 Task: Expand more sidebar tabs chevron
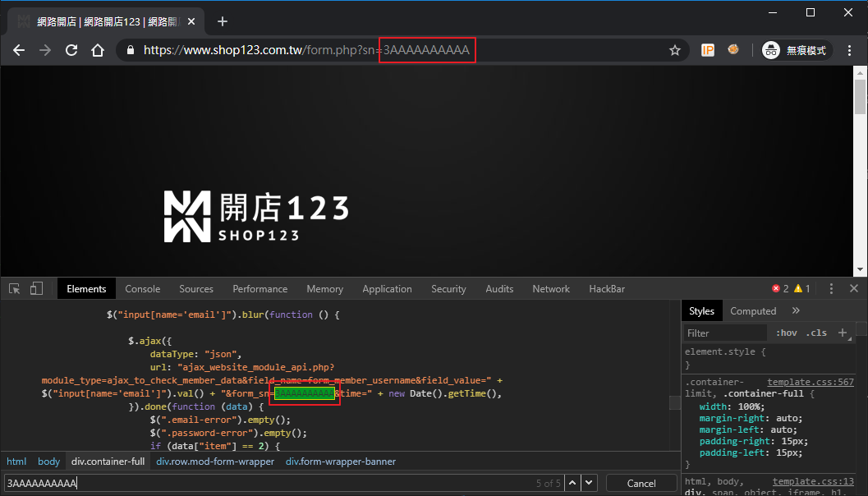click(x=796, y=310)
